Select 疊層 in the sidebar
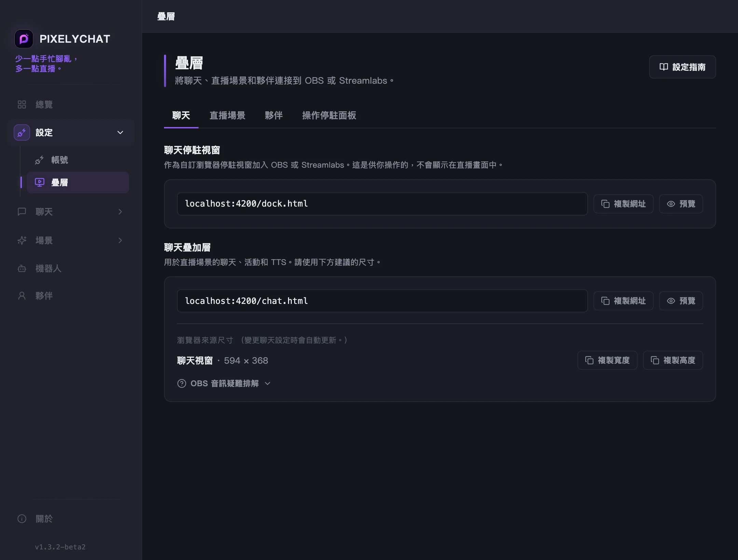This screenshot has width=738, height=560. pyautogui.click(x=78, y=182)
